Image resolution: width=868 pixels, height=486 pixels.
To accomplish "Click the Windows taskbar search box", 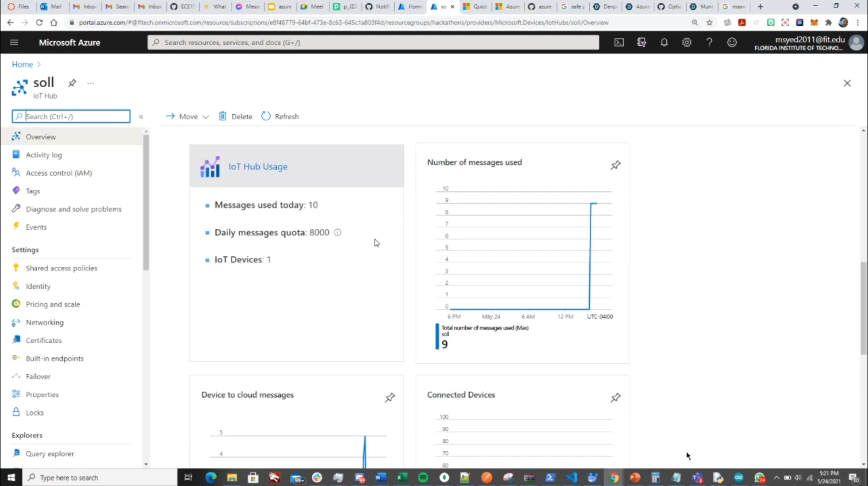I will (x=100, y=477).
